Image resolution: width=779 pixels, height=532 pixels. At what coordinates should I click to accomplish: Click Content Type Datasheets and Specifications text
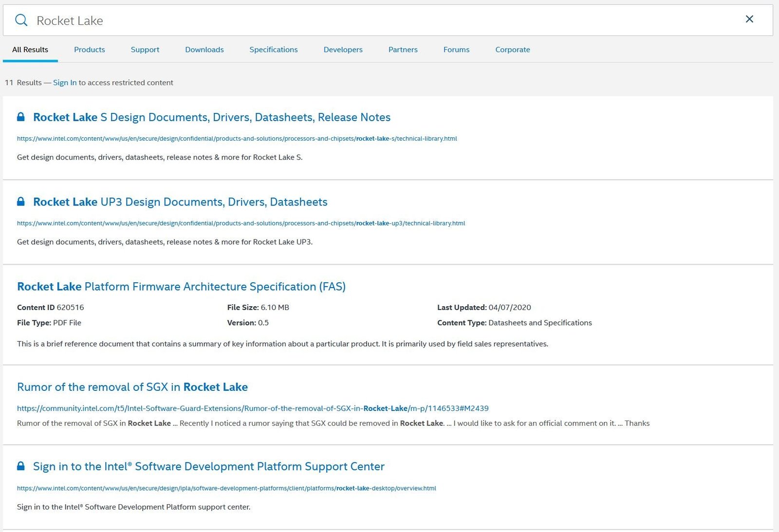(x=515, y=323)
